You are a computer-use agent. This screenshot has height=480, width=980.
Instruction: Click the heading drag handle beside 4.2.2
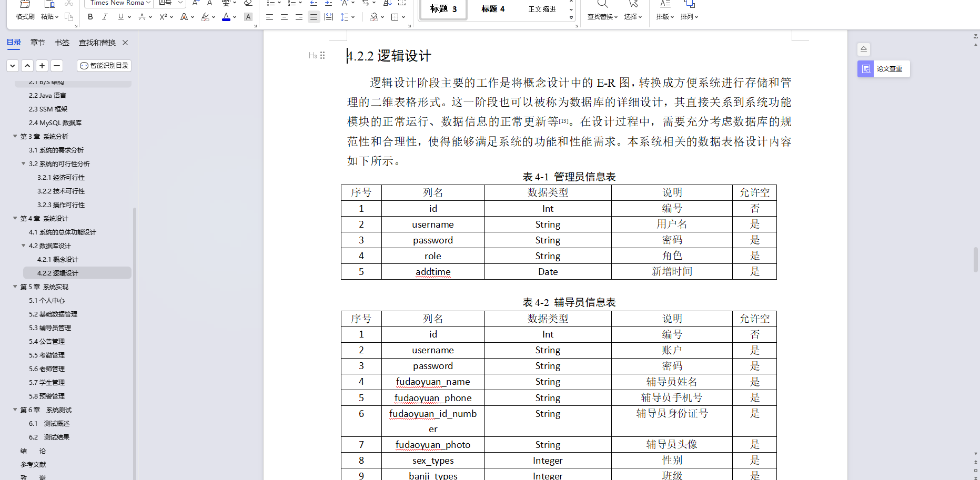coord(322,55)
